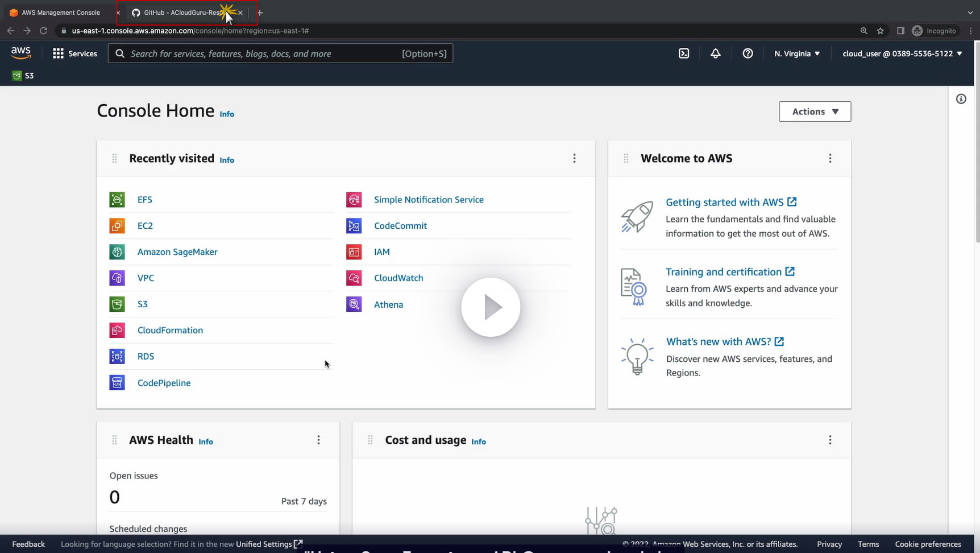Toggle the browser side panel icon
The height and width of the screenshot is (553, 980).
[x=900, y=31]
